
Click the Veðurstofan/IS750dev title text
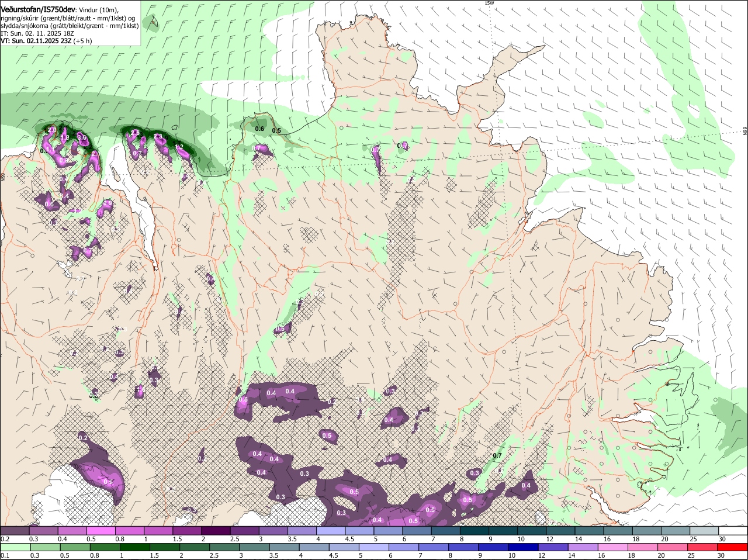point(38,10)
